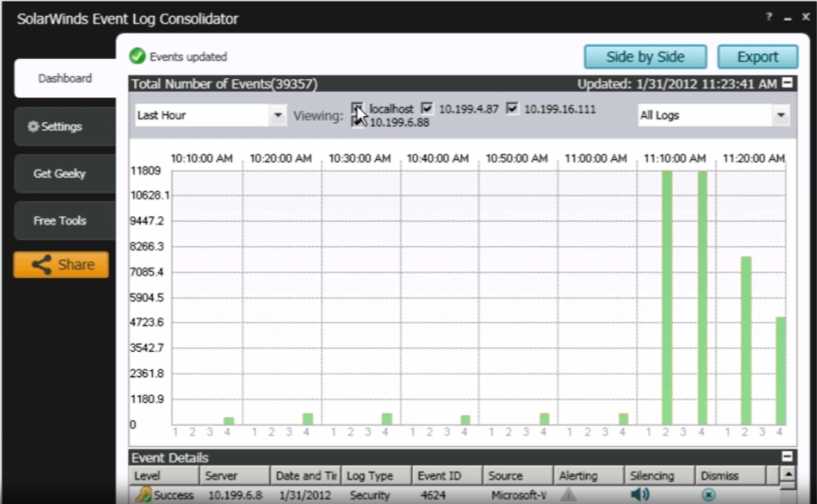Screen dimensions: 817x504
Task: Click the second tall bar in 11:10:00 AM group
Action: pos(702,298)
